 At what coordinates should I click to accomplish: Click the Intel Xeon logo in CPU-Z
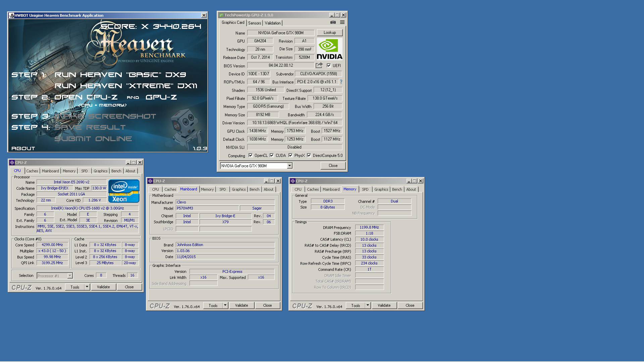[x=124, y=191]
